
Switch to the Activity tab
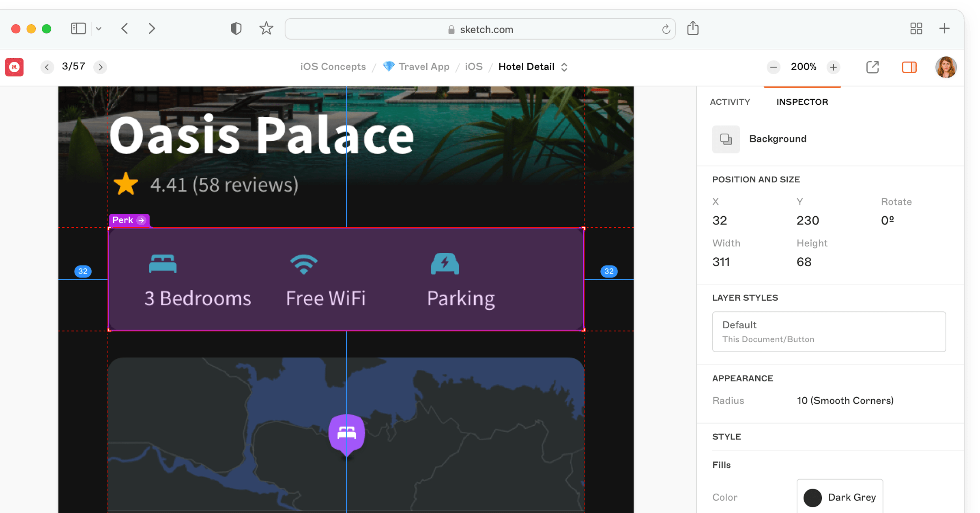[730, 102]
